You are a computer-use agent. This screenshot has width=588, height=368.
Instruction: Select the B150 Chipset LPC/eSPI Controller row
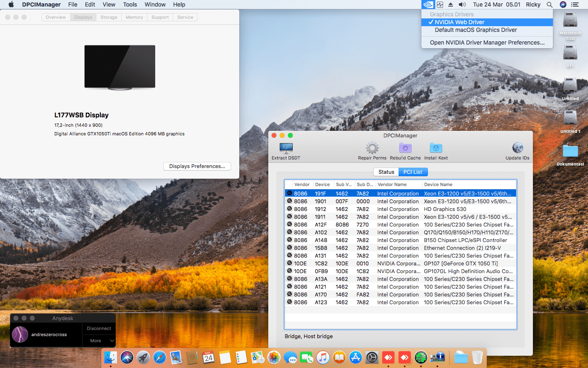(401, 240)
